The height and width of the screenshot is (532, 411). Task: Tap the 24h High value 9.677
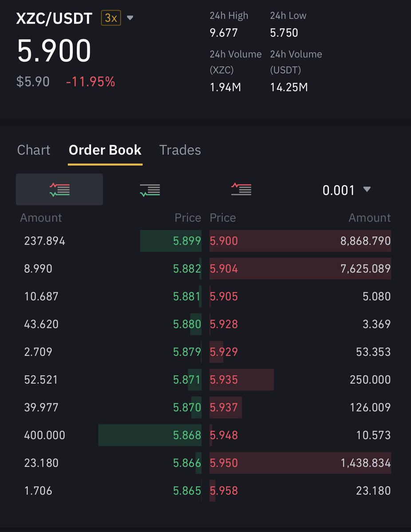(224, 33)
